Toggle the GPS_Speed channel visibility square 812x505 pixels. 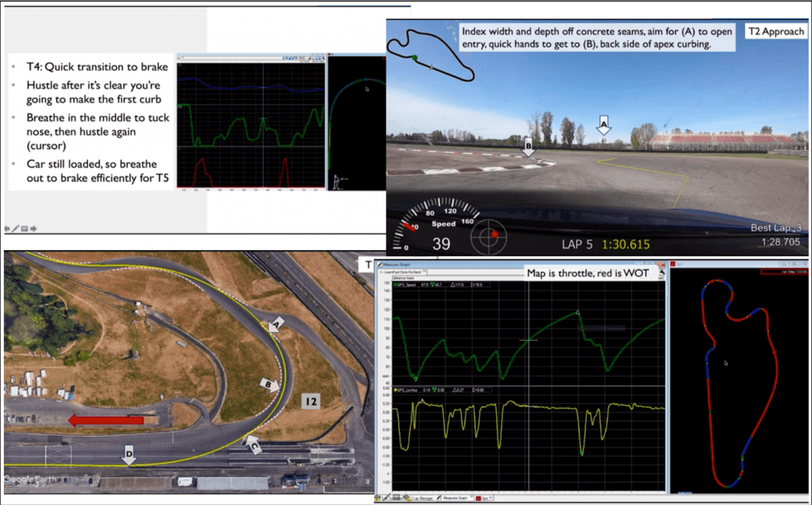pyautogui.click(x=394, y=285)
